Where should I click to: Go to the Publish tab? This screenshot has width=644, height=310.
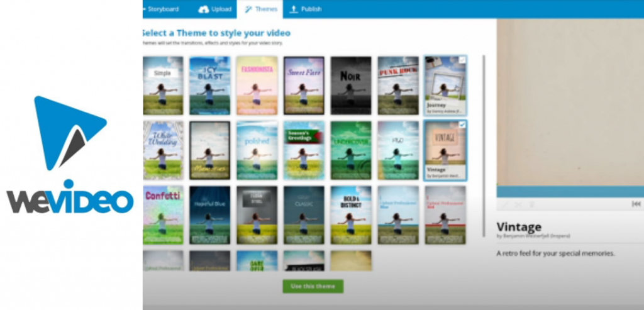tap(305, 9)
